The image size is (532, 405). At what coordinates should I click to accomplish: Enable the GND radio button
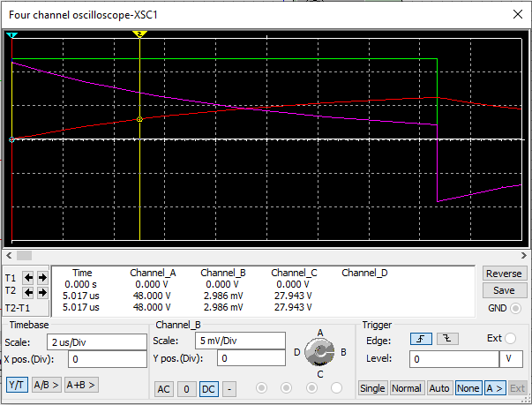tap(515, 308)
